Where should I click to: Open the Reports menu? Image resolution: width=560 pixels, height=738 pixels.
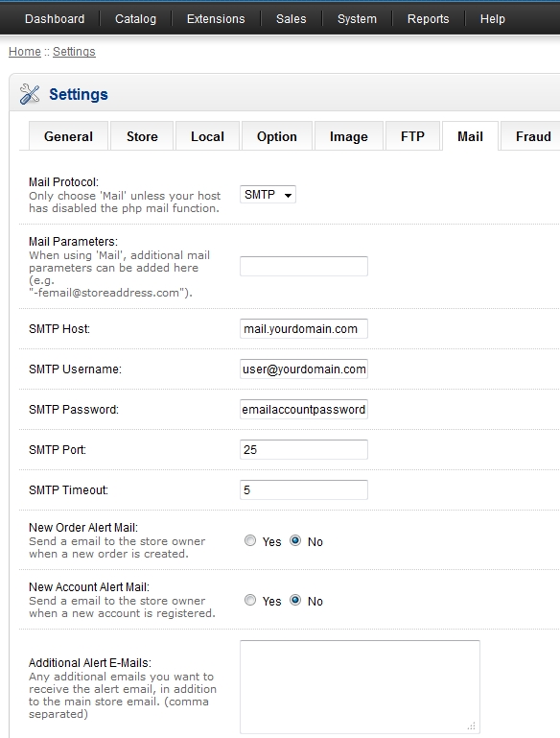pyautogui.click(x=428, y=19)
